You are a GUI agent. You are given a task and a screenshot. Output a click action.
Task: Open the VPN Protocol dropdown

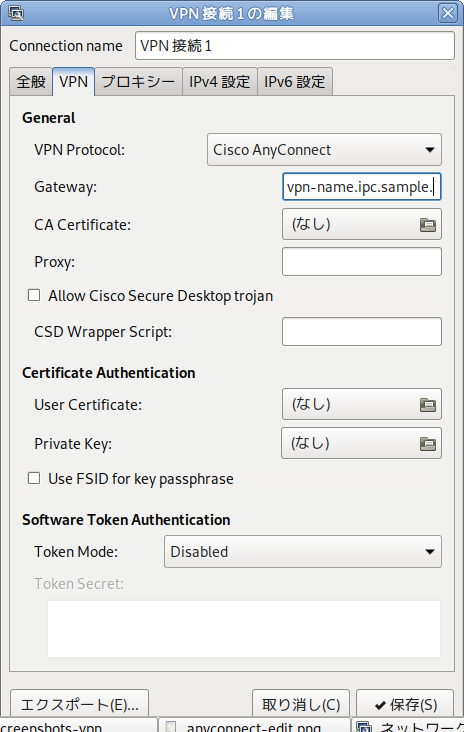coord(324,150)
